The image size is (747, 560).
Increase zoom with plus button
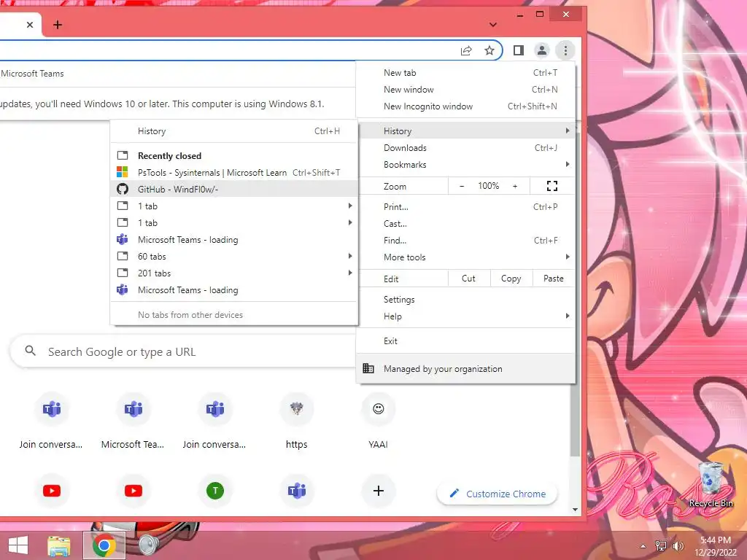coord(515,186)
